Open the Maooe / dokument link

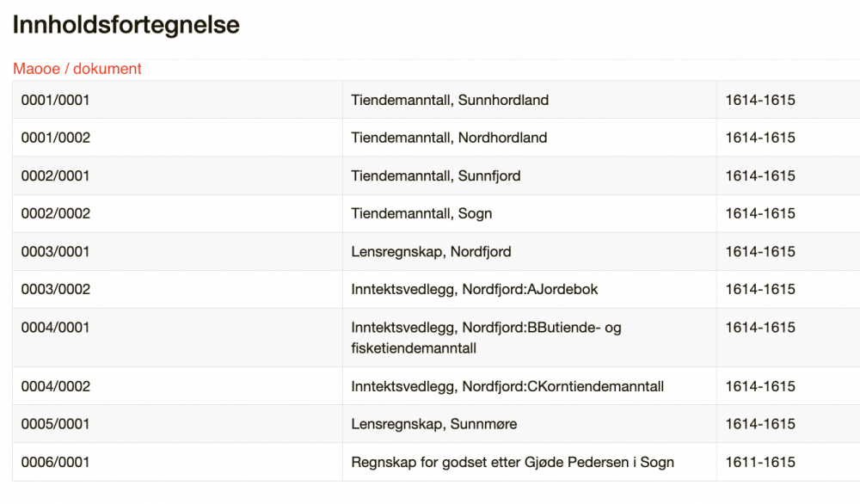(77, 69)
